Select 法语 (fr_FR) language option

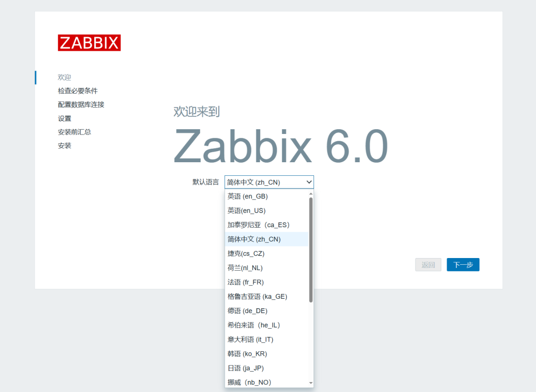[x=266, y=282]
